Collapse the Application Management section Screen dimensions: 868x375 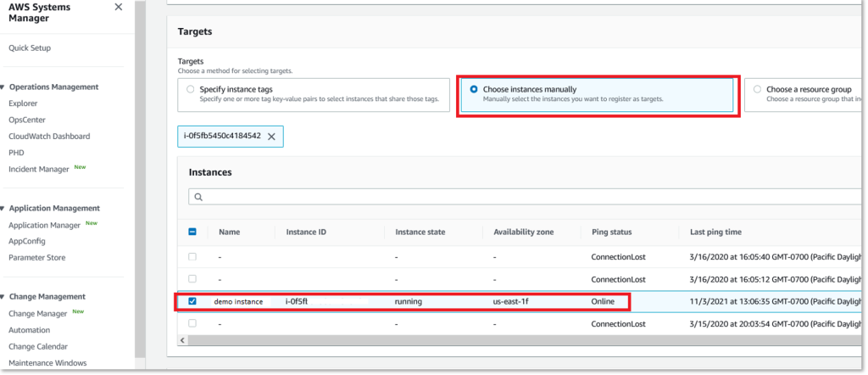3,208
